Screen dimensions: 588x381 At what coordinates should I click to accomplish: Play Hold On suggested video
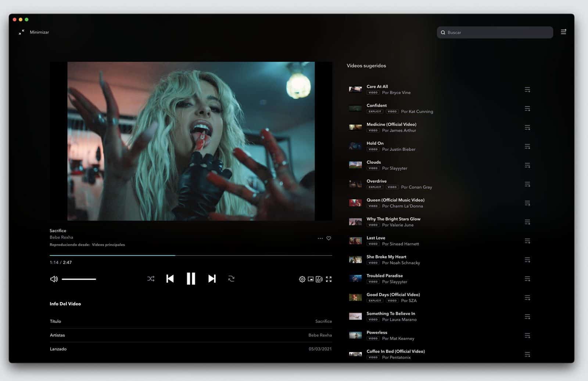coord(375,143)
